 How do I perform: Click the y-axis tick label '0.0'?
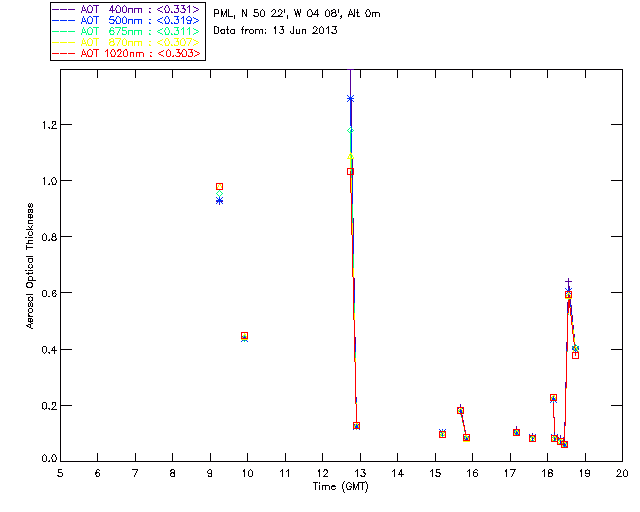tap(49, 459)
